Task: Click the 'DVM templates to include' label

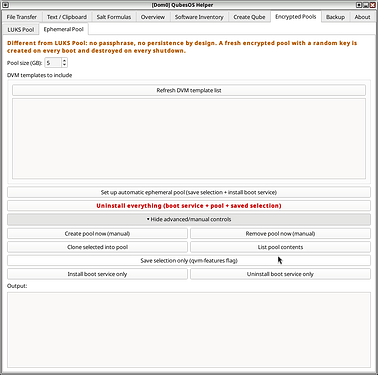Action: (40, 75)
